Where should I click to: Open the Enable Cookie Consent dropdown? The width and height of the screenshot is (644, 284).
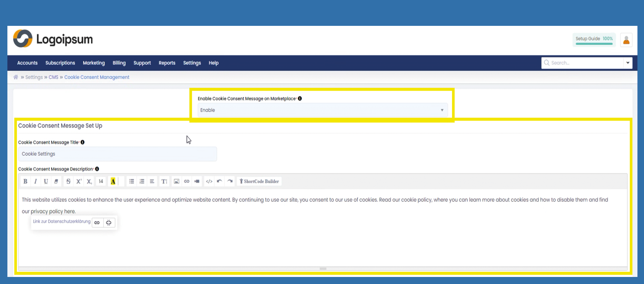322,110
